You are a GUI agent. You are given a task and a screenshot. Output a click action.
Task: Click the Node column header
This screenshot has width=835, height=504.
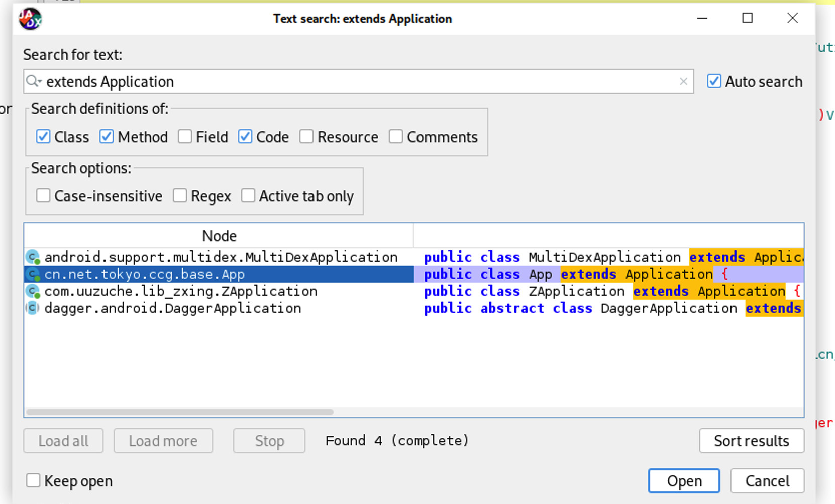[219, 236]
